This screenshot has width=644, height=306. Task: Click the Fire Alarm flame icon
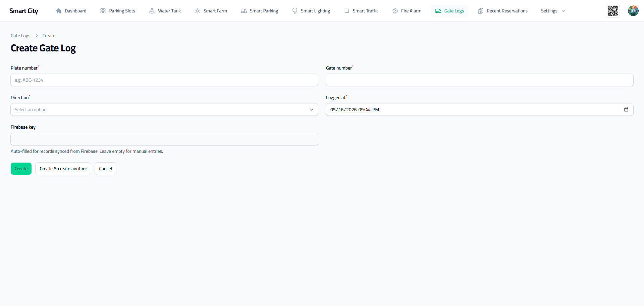(x=395, y=11)
